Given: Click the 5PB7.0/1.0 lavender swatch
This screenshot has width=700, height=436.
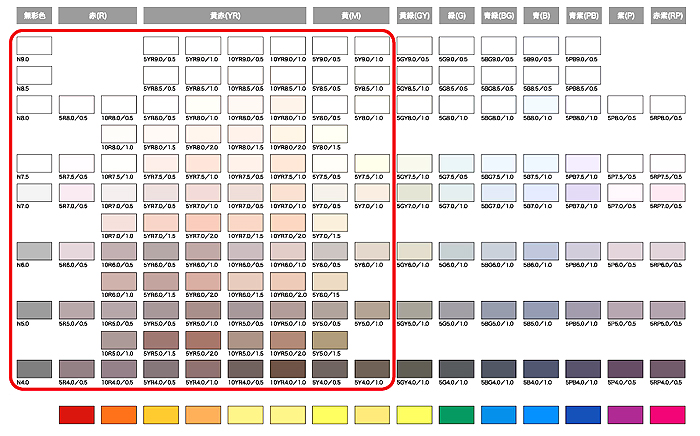Looking at the screenshot, I should 582,192.
